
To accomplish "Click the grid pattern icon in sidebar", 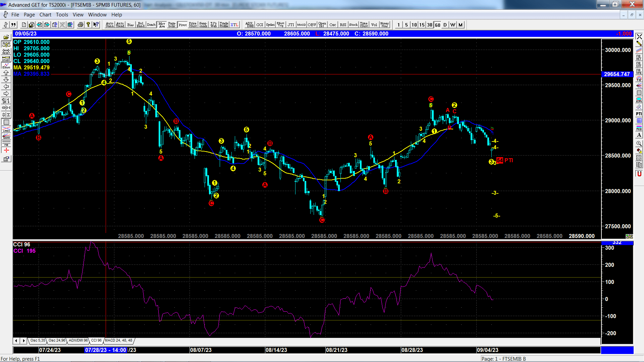I will pyautogui.click(x=6, y=122).
